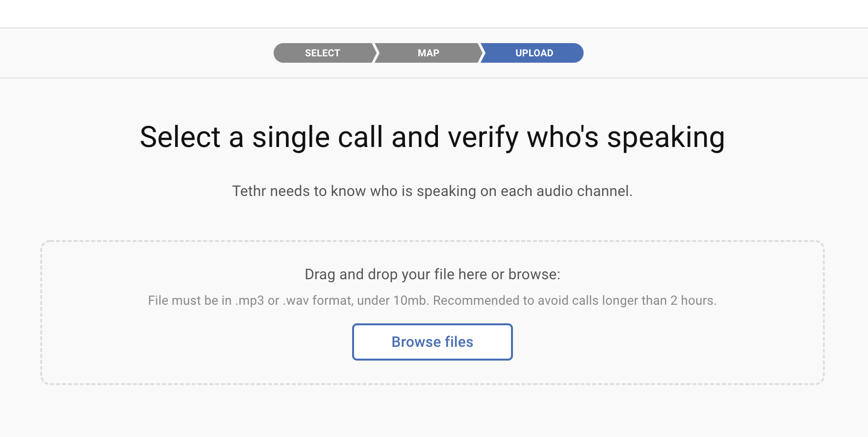Screen dimensions: 868x437
Task: Click the Browse files button
Action: (432, 342)
